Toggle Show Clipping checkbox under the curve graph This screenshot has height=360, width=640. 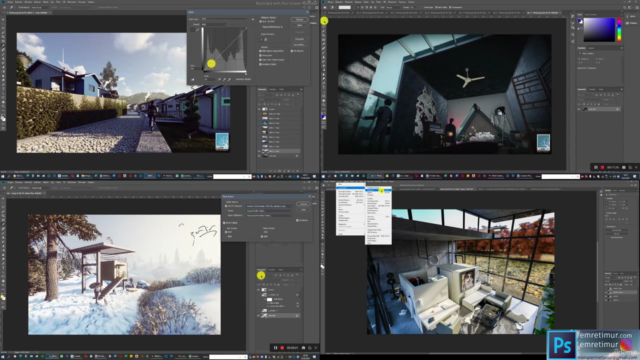(234, 79)
